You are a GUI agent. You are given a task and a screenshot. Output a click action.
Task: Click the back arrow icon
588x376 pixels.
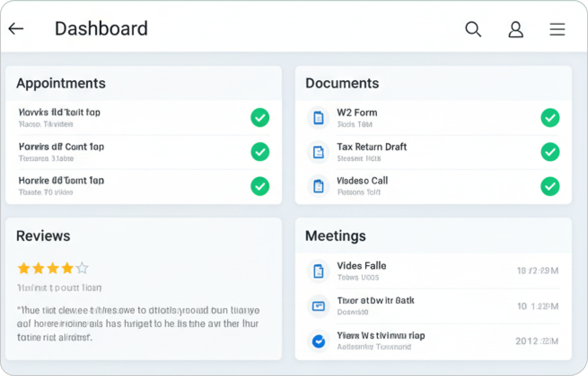(16, 29)
